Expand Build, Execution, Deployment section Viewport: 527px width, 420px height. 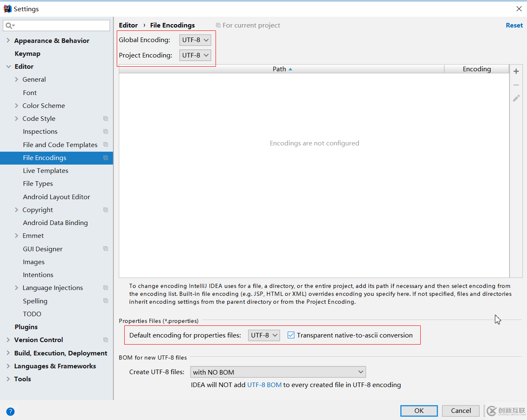[x=8, y=353]
